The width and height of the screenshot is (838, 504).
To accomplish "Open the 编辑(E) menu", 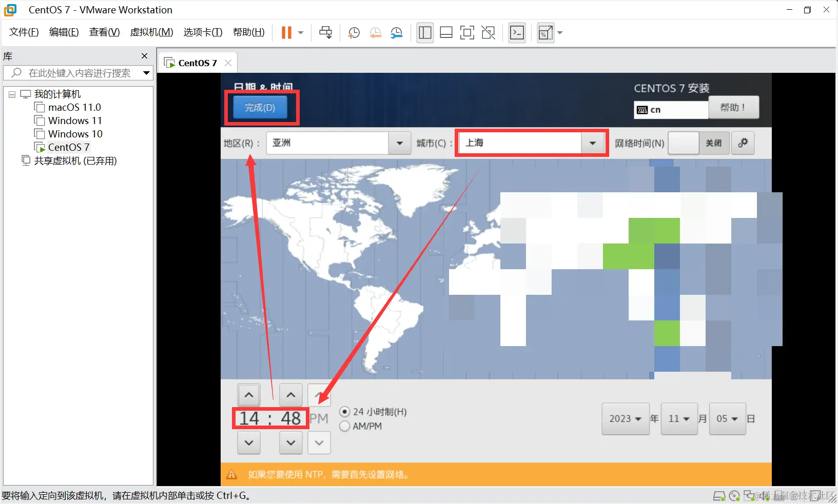I will point(64,32).
